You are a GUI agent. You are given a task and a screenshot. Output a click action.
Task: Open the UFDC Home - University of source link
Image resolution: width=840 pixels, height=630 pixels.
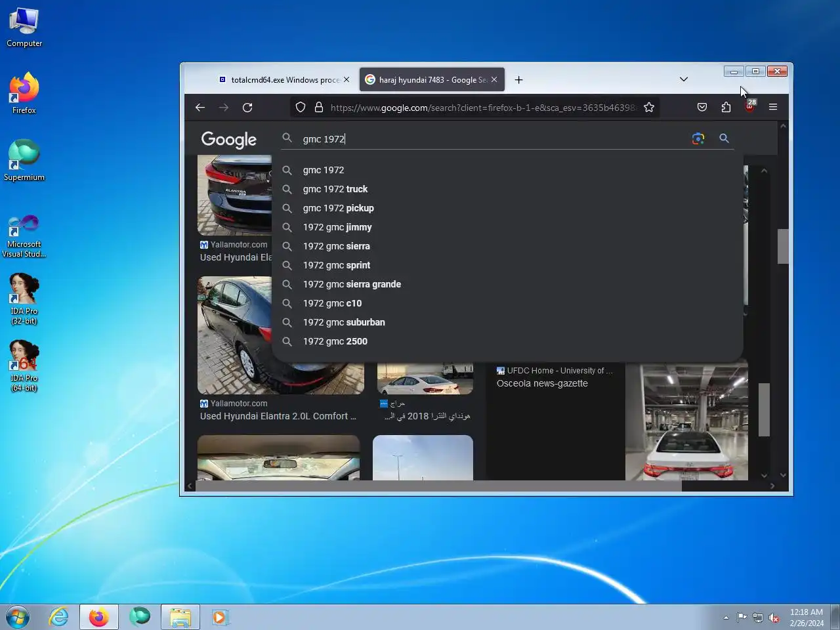pos(555,371)
